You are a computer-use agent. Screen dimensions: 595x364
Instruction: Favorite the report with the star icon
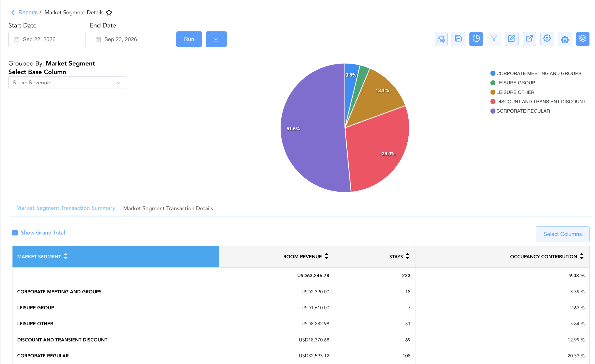click(109, 13)
